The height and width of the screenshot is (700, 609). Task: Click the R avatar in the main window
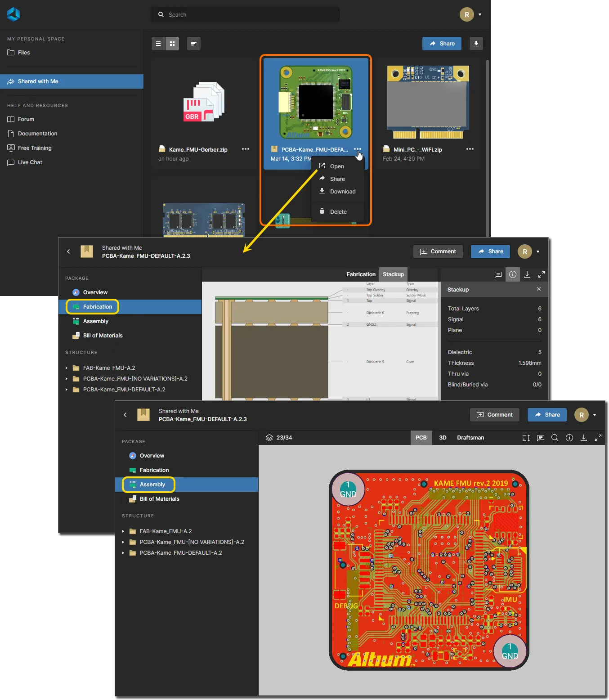(466, 14)
